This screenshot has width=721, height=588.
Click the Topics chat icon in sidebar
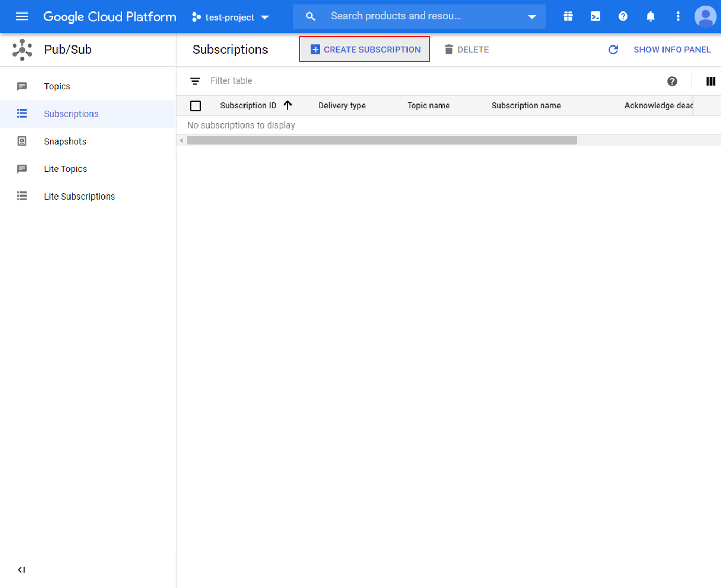tap(22, 86)
